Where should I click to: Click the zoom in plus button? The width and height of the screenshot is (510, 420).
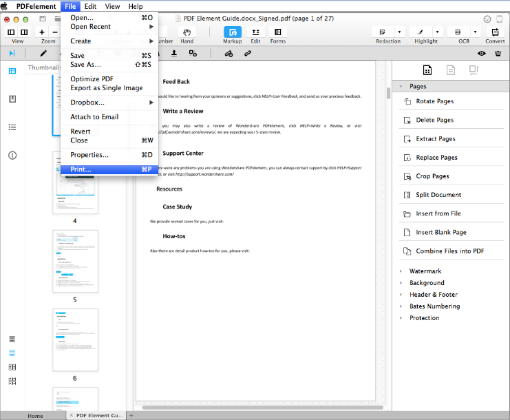[42, 32]
